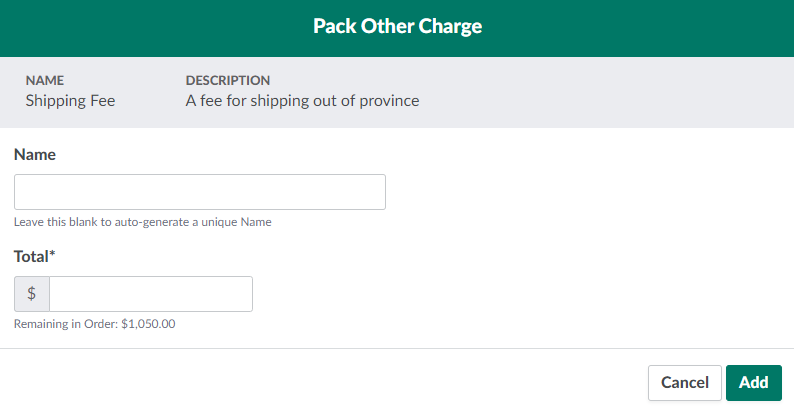Select the Shipping Fee name value
This screenshot has height=413, width=794.
[70, 100]
